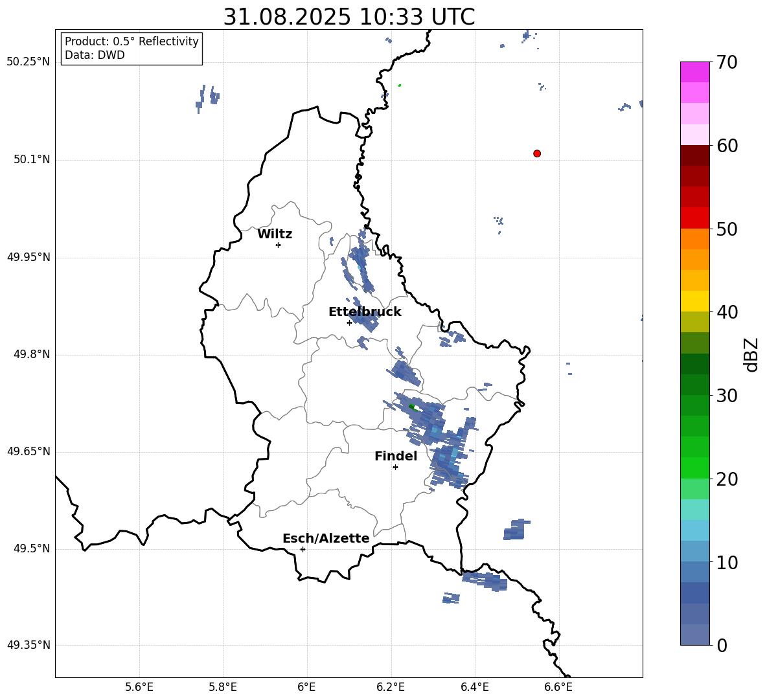Click the cross marker below Esch/Alzette

303,549
